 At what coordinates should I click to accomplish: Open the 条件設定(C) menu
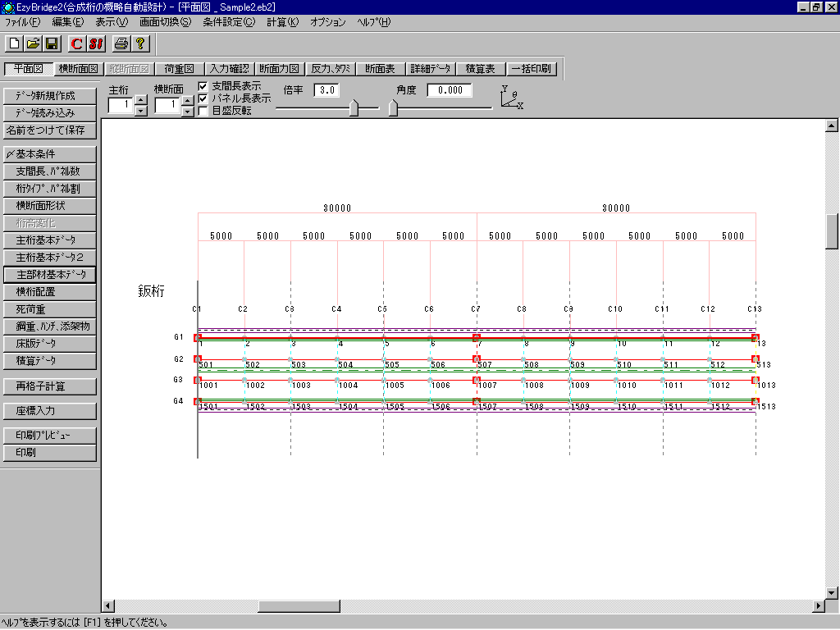pos(229,22)
